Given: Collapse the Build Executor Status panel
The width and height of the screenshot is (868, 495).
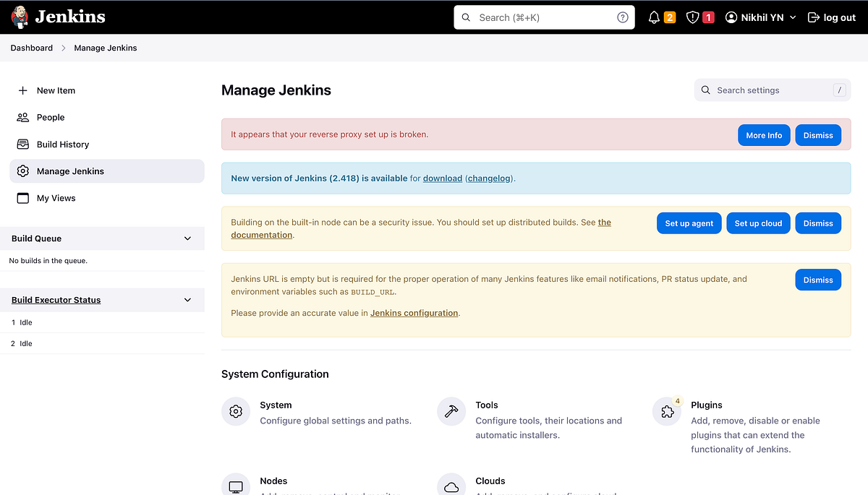Looking at the screenshot, I should coord(187,299).
